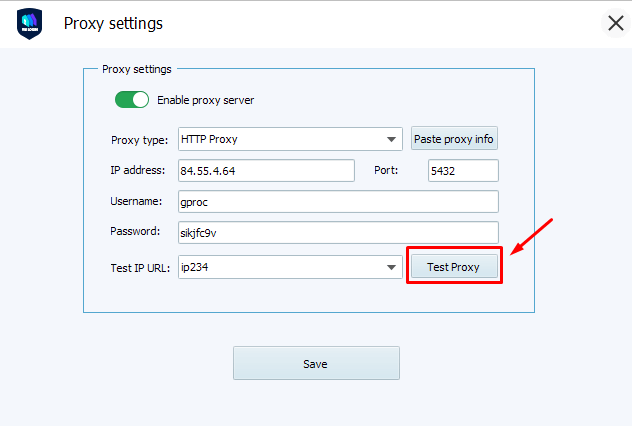Viewport: 632px width, 426px height.
Task: Click the "Test IP URL:" field label
Action: point(141,267)
